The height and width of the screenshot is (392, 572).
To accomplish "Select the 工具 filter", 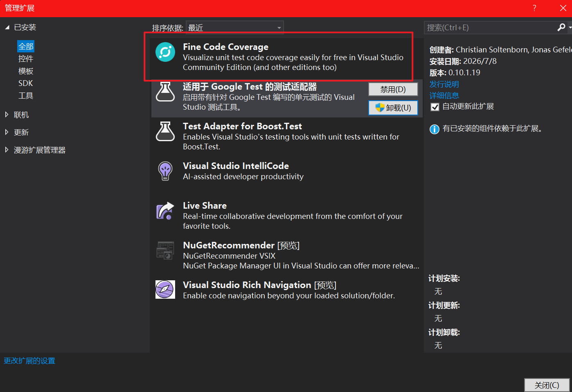I will click(x=26, y=96).
